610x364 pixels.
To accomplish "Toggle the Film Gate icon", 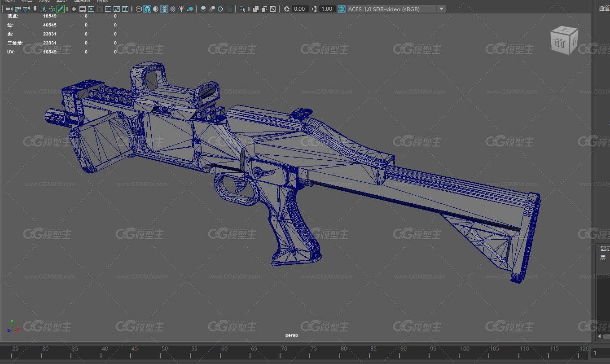I will tap(83, 9).
